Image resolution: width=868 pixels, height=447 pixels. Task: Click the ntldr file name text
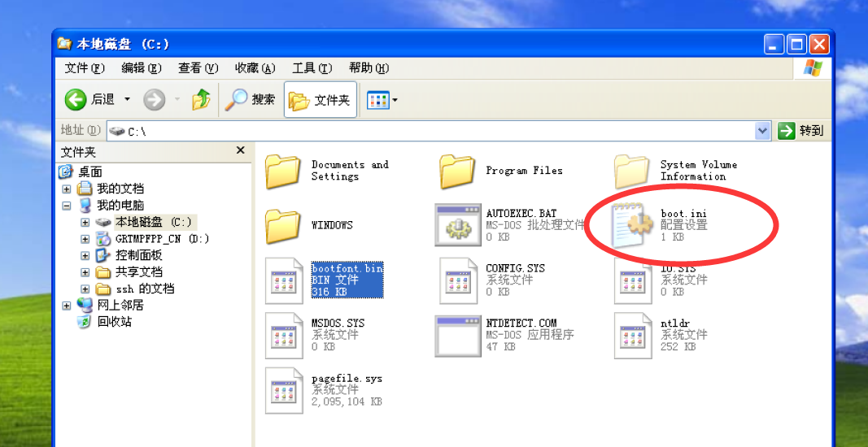(675, 323)
